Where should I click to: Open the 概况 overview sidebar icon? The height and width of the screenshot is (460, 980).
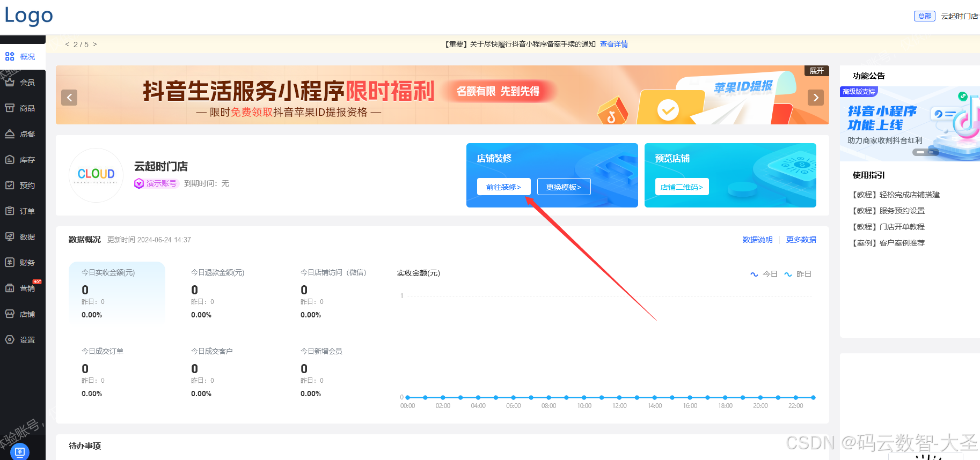10,56
